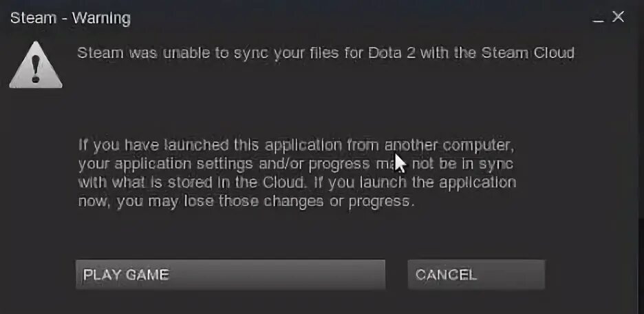Click the warning triangle exclamation icon
The image size is (644, 314).
click(36, 65)
